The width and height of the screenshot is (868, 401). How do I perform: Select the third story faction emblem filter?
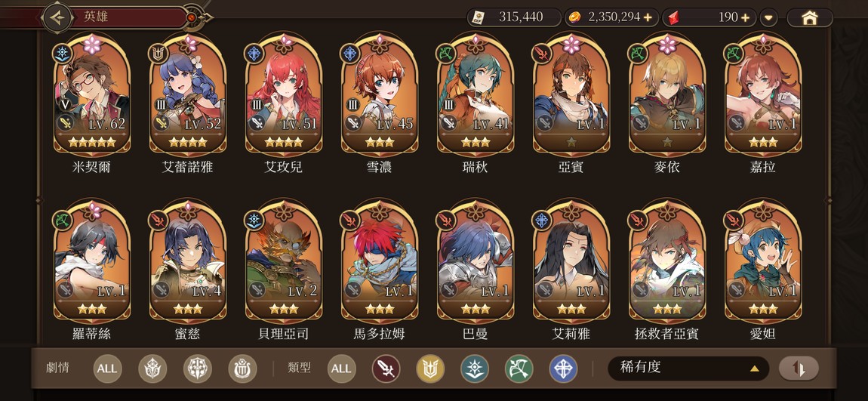242,369
